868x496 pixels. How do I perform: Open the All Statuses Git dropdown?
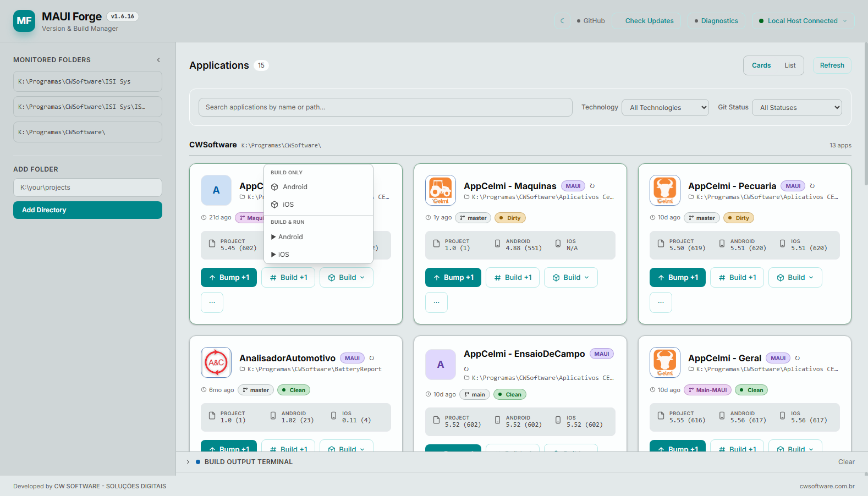[x=798, y=107]
